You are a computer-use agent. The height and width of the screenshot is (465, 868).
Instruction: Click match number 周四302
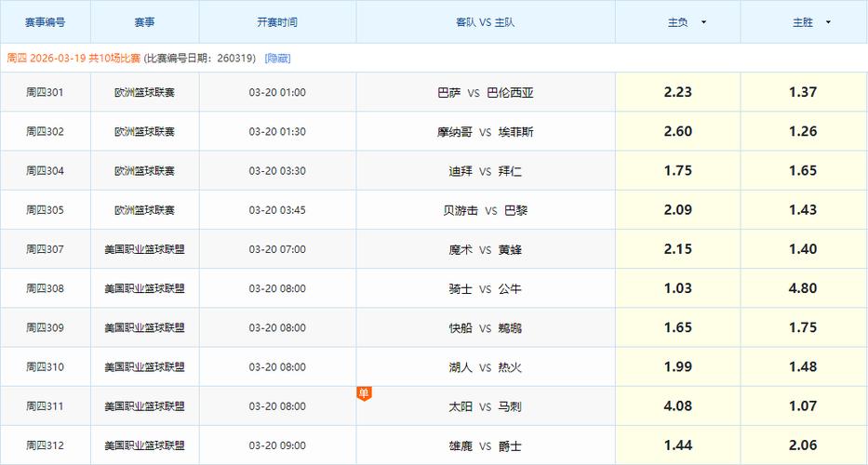pyautogui.click(x=46, y=132)
